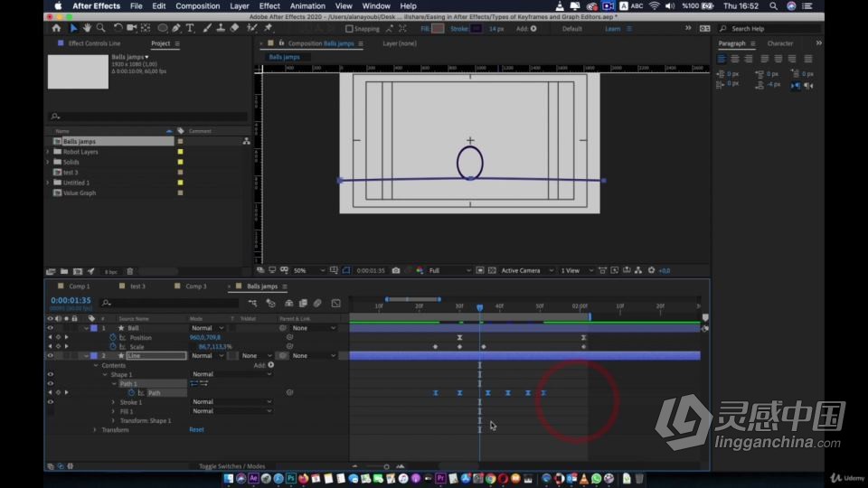The image size is (868, 488).
Task: Select the Type tool
Action: (x=190, y=28)
